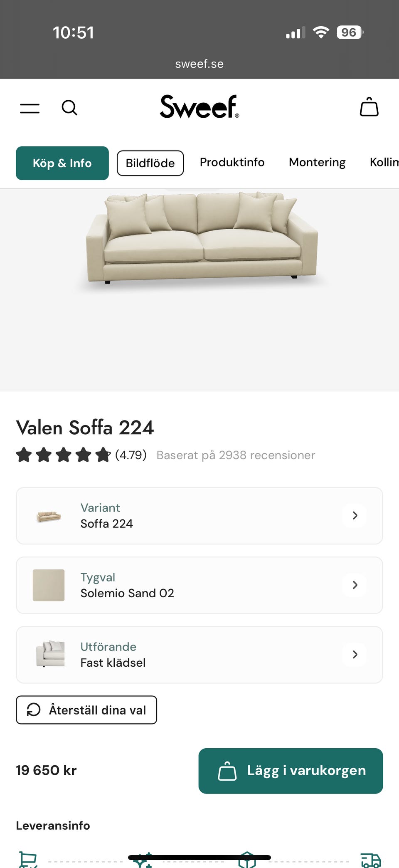
Task: Tap the delivery truck icon
Action: tap(370, 860)
